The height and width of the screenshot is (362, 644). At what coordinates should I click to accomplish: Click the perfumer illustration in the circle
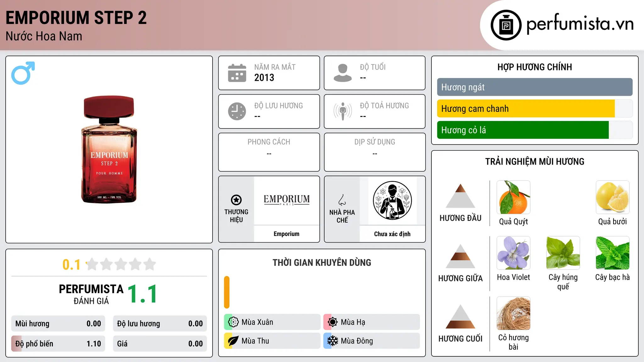click(x=392, y=200)
